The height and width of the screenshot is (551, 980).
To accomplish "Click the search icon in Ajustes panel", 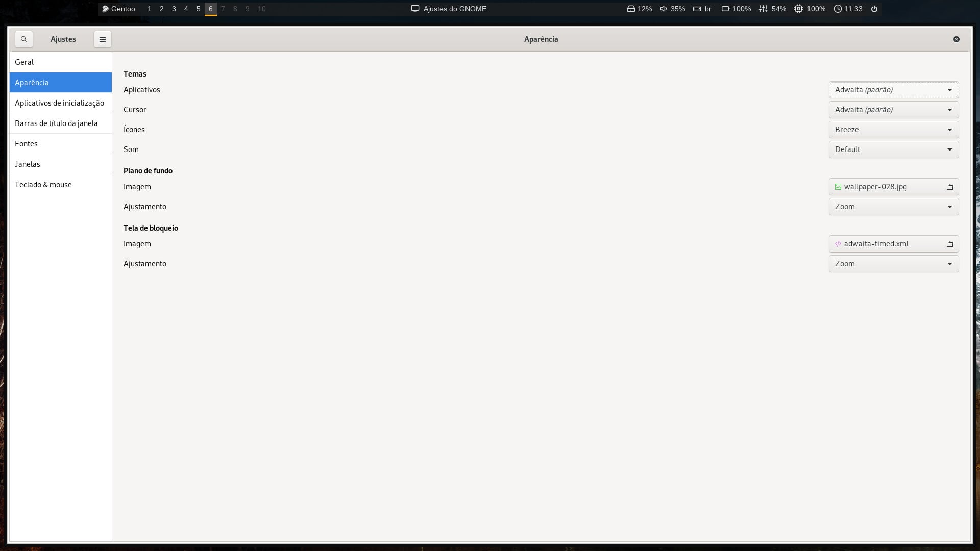I will point(23,39).
